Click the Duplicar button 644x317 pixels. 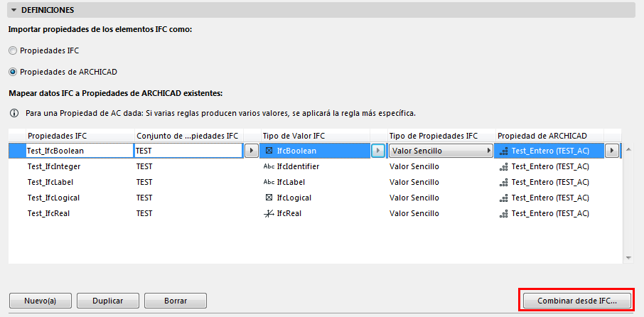108,301
